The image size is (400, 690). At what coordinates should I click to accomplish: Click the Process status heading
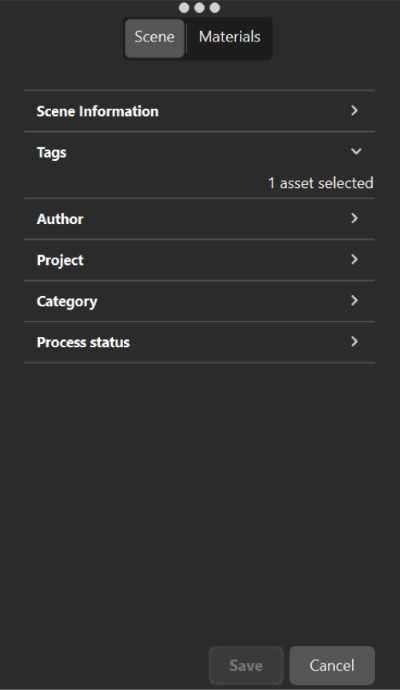click(83, 342)
